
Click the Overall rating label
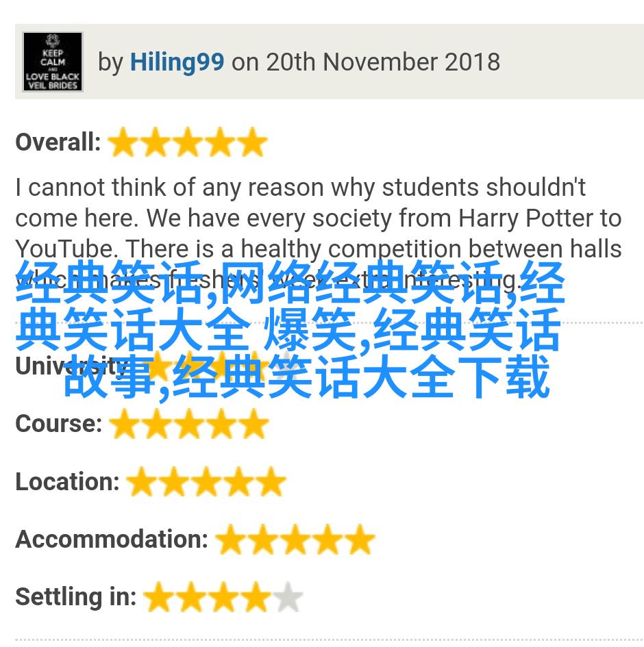point(58,142)
